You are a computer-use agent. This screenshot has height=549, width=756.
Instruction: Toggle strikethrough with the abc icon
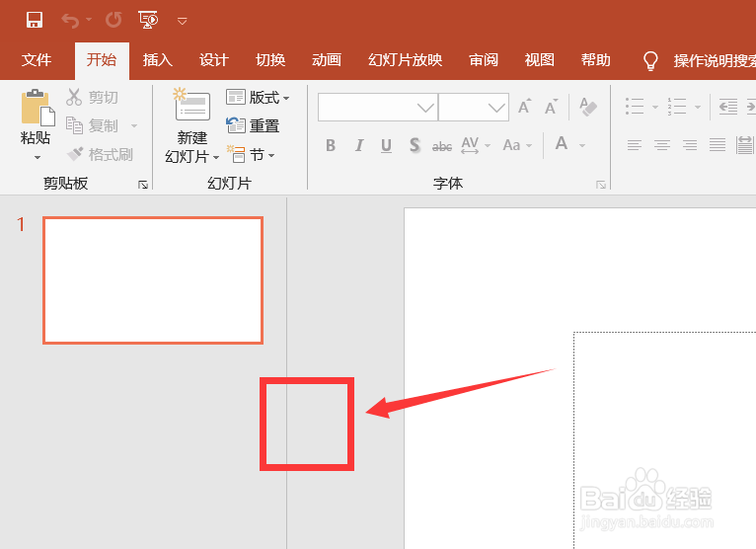point(442,146)
